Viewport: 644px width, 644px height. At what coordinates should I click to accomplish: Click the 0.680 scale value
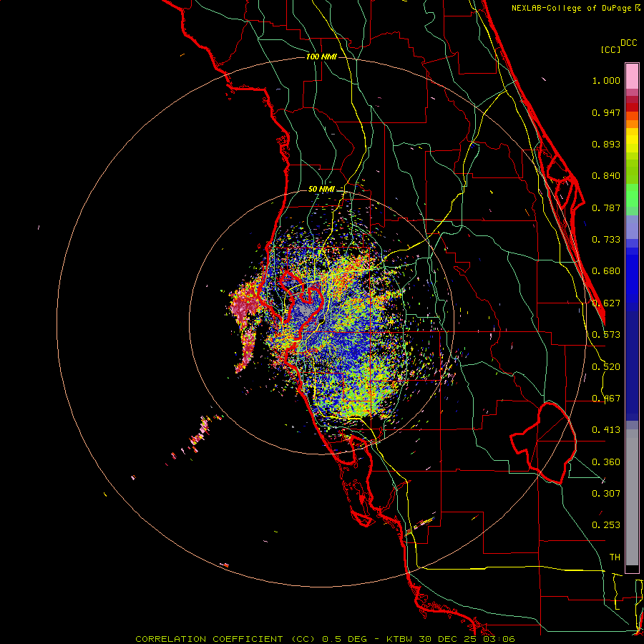coord(606,271)
